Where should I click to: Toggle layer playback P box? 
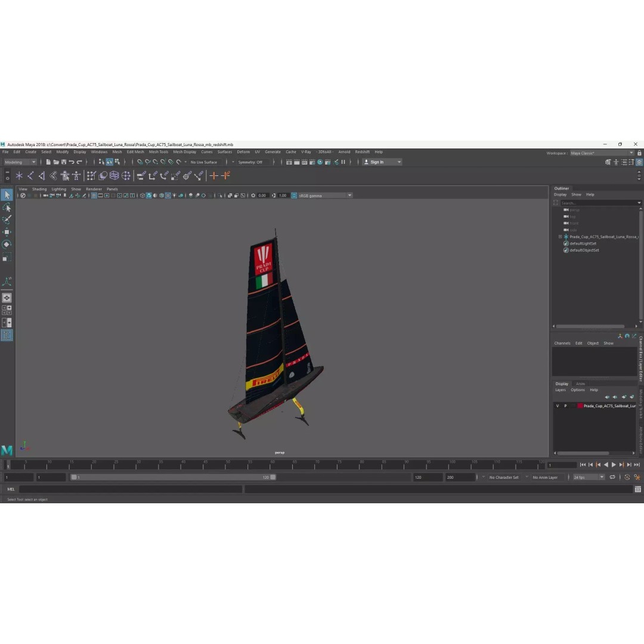coord(565,406)
